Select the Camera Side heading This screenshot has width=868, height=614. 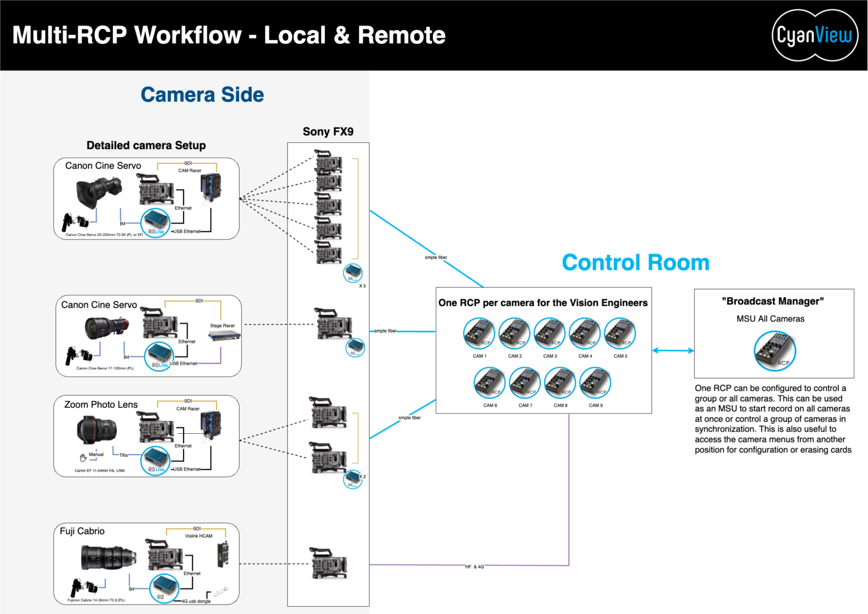tap(202, 94)
